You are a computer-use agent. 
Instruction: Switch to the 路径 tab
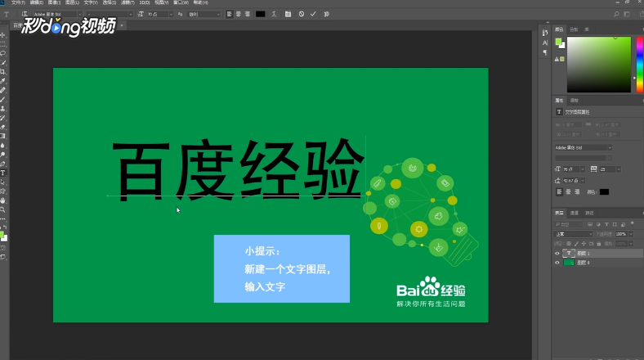click(x=589, y=213)
